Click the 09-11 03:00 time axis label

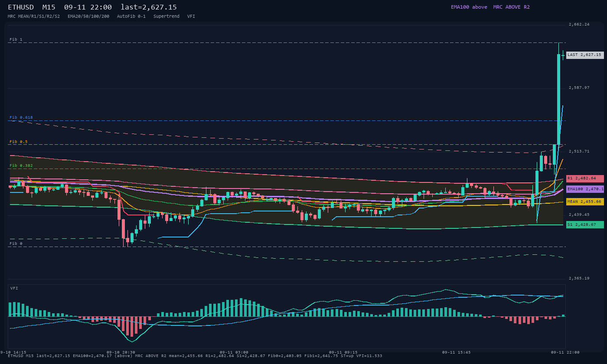click(234, 352)
